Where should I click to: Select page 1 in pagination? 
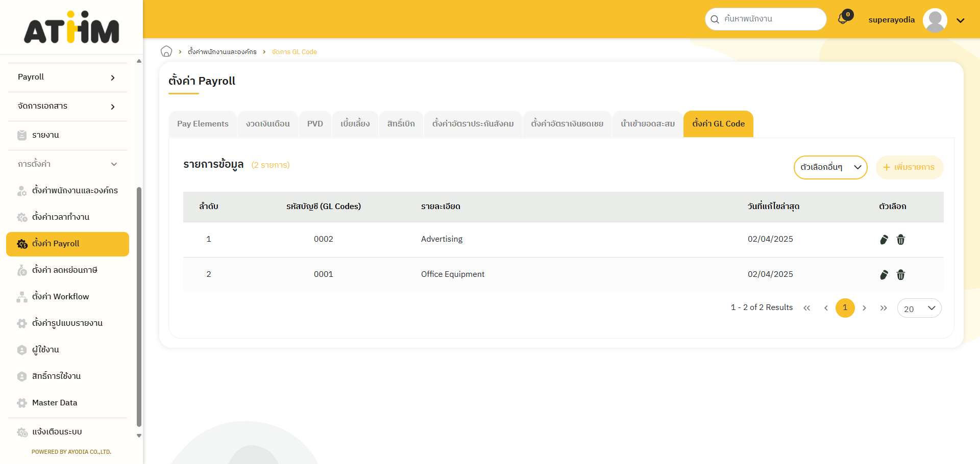point(845,308)
